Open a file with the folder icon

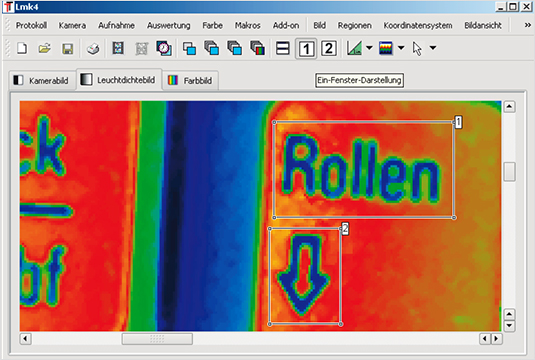click(44, 48)
